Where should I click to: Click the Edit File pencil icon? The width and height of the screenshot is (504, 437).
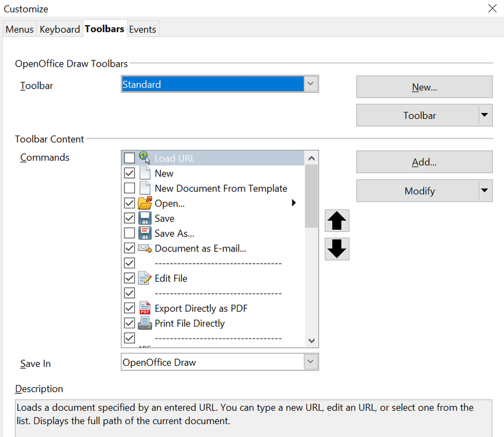coord(144,278)
